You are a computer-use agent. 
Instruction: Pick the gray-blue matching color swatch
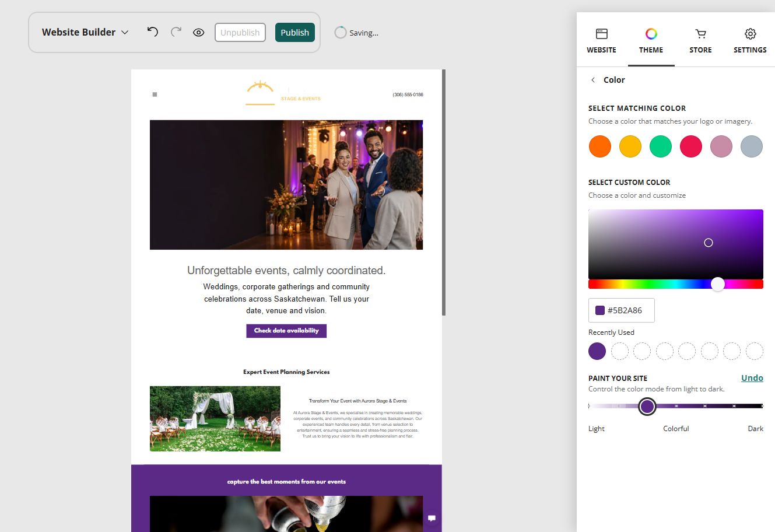752,146
